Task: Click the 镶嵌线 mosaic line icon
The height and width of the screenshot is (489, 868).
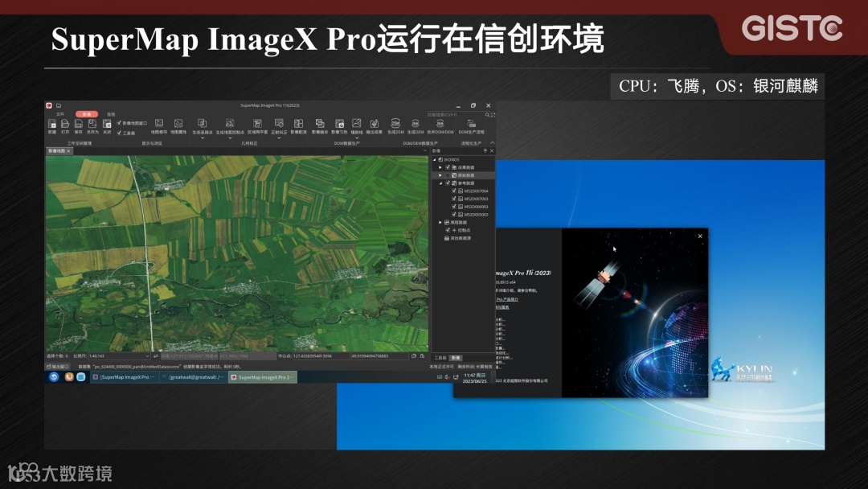Action: 357,123
